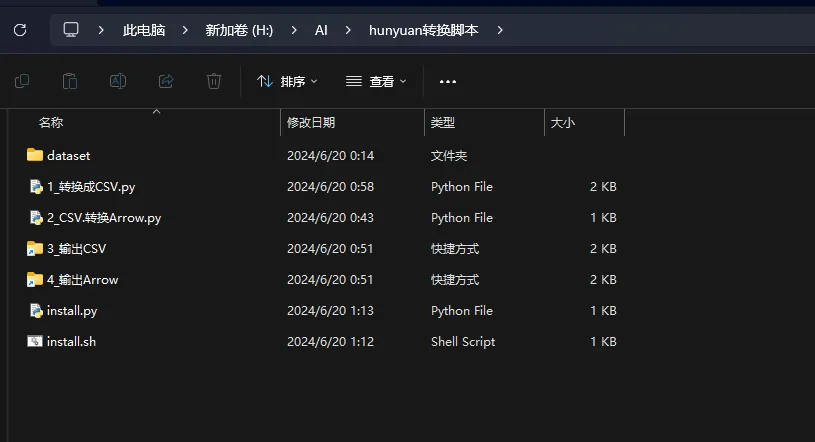The height and width of the screenshot is (442, 815).
Task: Open the 排序 sort dropdown
Action: pyautogui.click(x=287, y=81)
